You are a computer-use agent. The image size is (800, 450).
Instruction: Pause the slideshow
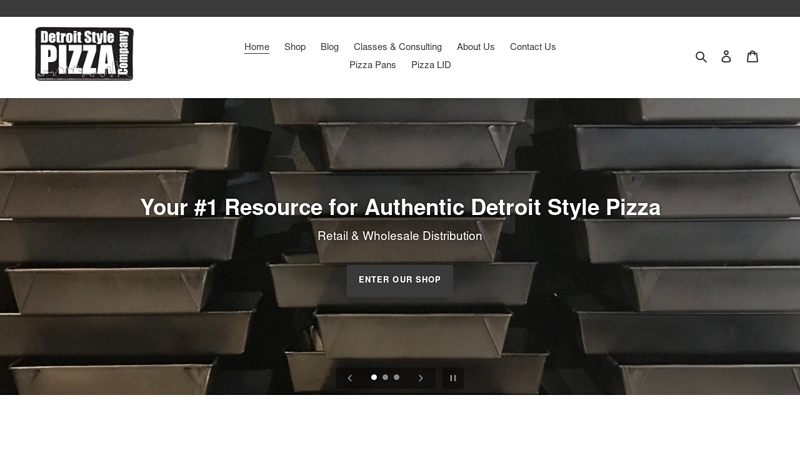(x=453, y=378)
